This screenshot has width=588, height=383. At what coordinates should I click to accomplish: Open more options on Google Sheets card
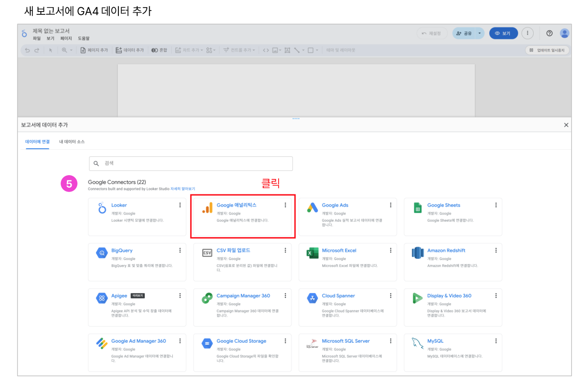tap(496, 205)
